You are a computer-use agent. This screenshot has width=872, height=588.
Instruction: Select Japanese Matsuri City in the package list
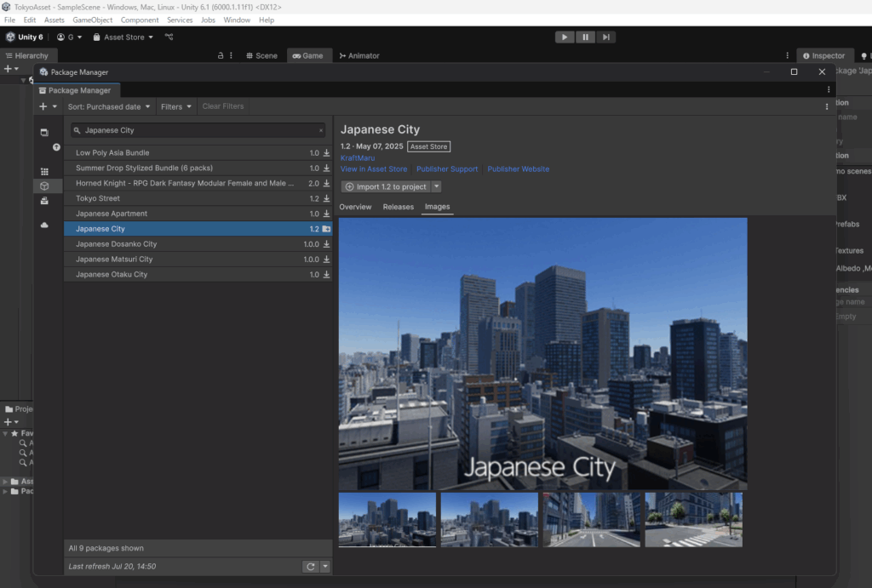tap(198, 259)
